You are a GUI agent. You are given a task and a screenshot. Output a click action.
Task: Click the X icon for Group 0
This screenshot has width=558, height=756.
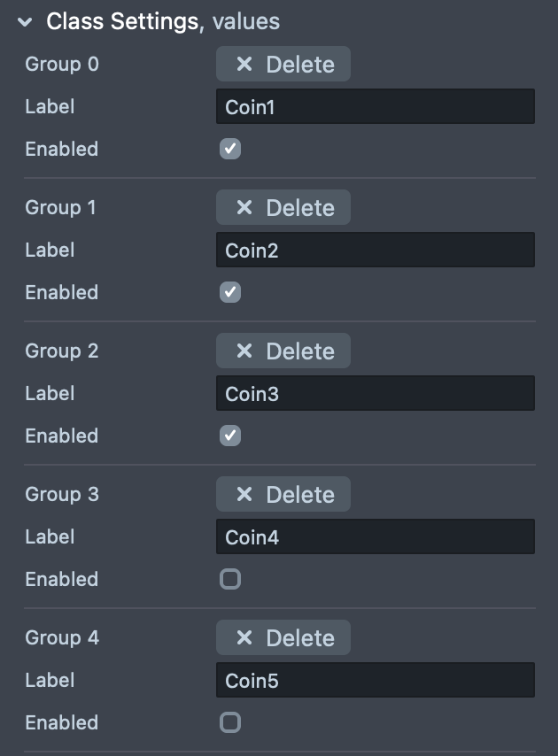pos(245,65)
